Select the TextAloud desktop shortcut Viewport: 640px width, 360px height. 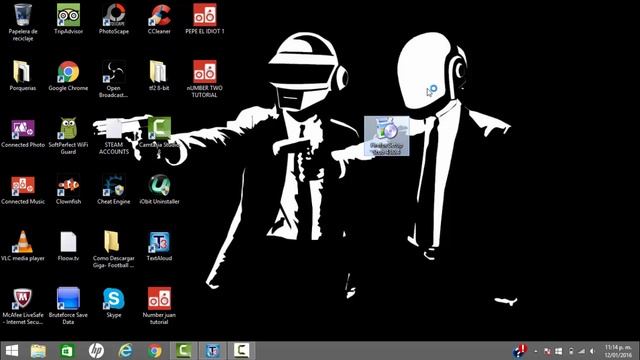(x=159, y=246)
